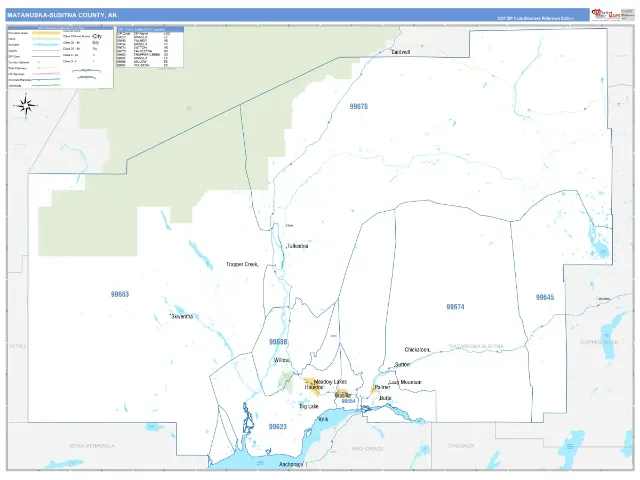The image size is (640, 480).
Task: Click the Cantwell place label
Action: pyautogui.click(x=401, y=52)
